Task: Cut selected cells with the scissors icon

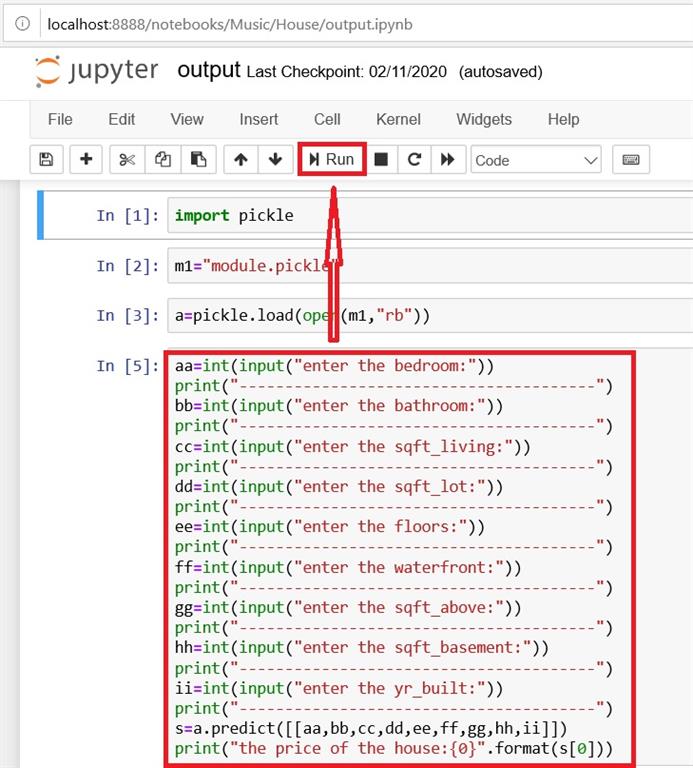Action: tap(127, 160)
